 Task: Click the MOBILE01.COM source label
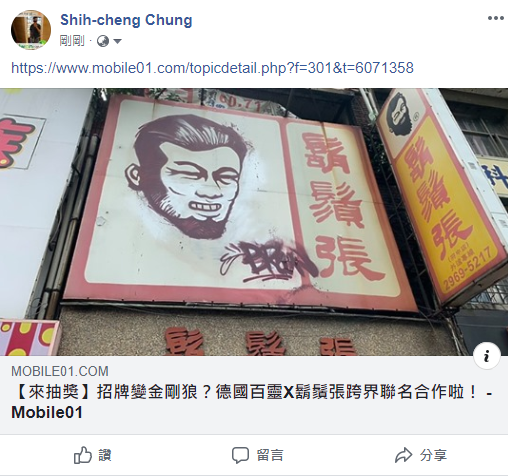coord(60,371)
